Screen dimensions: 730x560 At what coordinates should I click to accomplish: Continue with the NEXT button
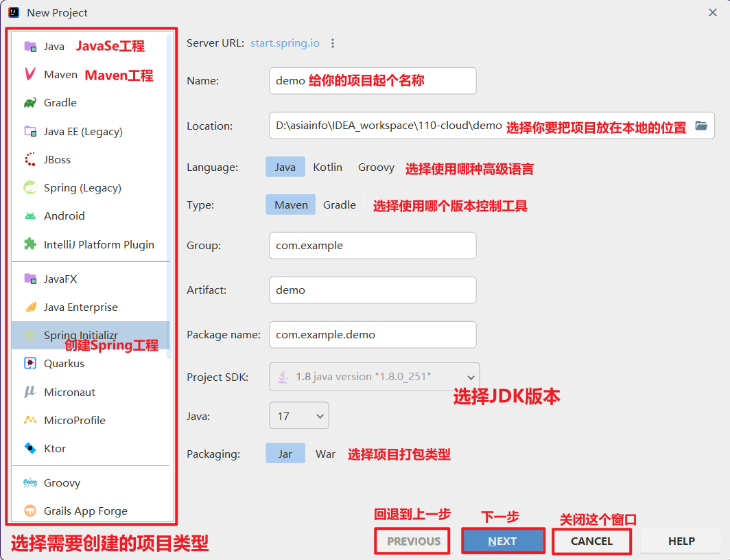(503, 541)
